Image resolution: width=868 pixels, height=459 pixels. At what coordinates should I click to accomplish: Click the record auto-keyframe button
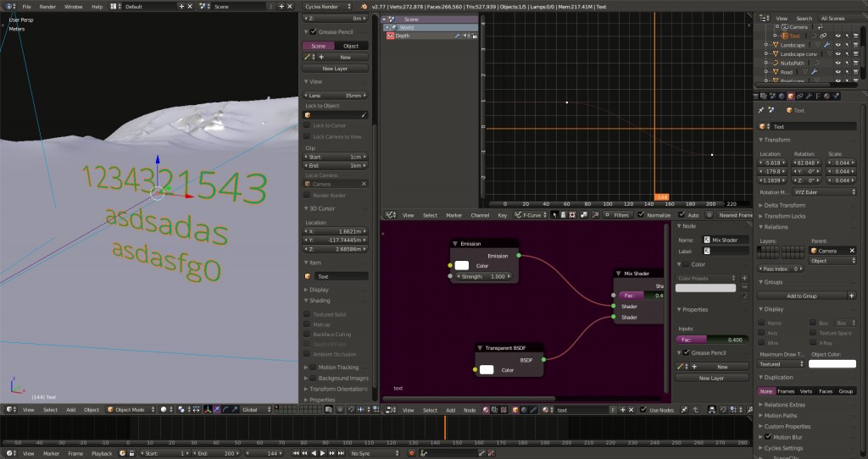pyautogui.click(x=411, y=453)
